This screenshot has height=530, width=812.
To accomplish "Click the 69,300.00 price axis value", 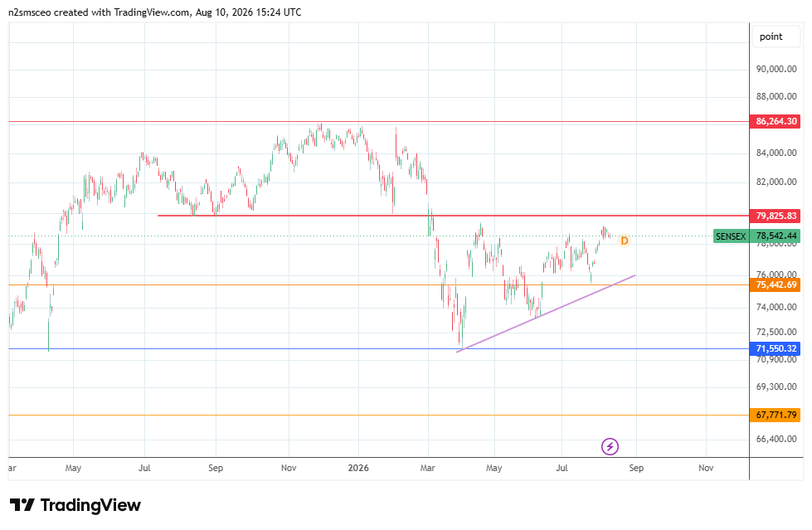I will [x=776, y=387].
